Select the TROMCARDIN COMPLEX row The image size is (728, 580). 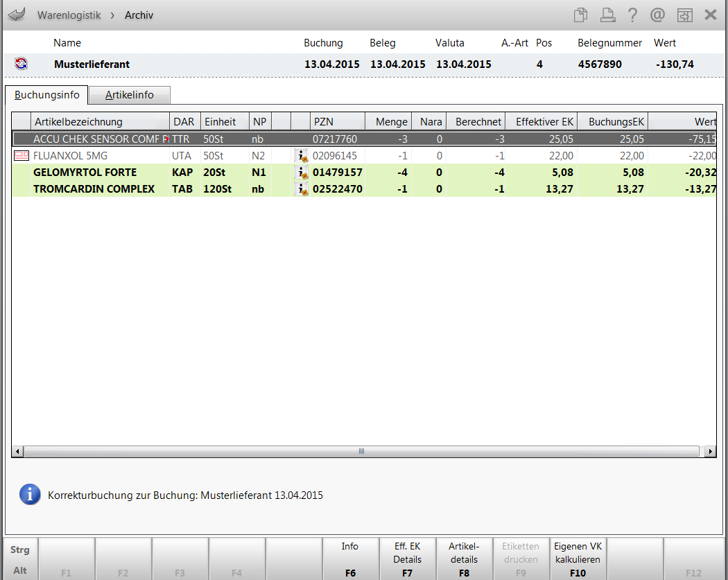365,189
